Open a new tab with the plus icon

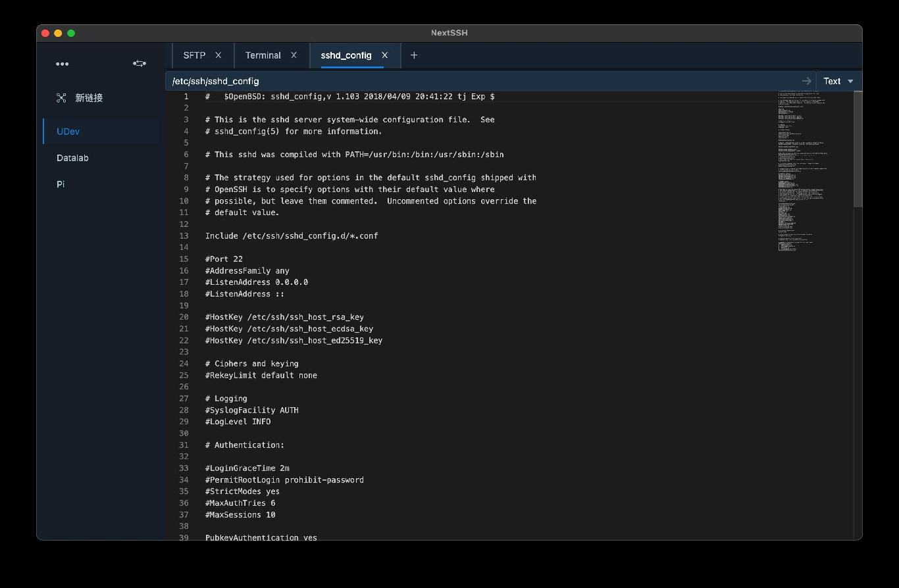click(x=414, y=55)
